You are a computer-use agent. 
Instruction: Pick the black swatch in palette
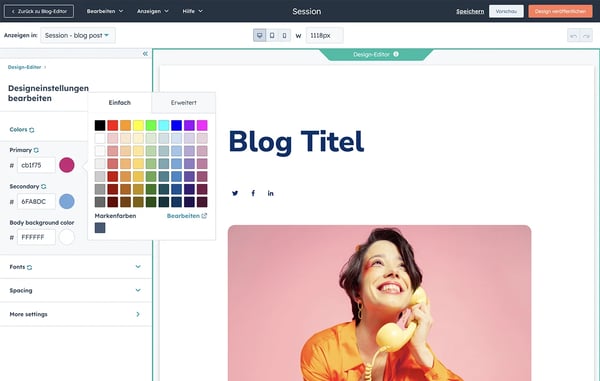tap(100, 125)
